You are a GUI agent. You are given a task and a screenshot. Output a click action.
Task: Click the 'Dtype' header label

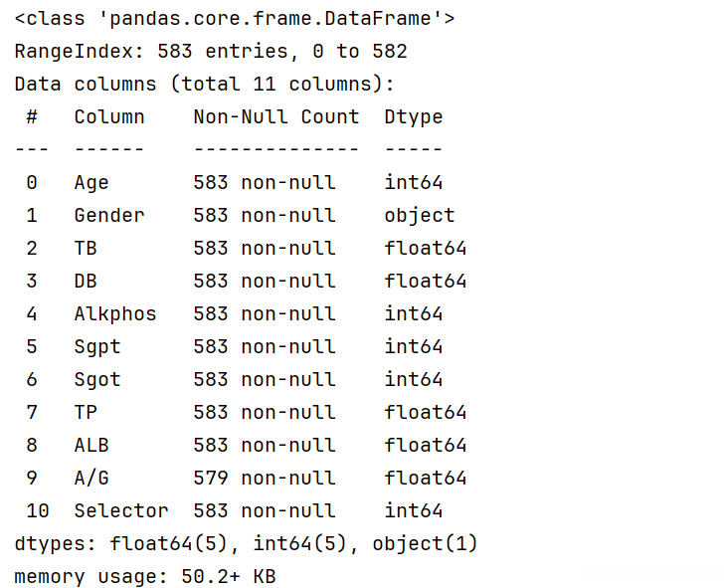[x=414, y=117]
